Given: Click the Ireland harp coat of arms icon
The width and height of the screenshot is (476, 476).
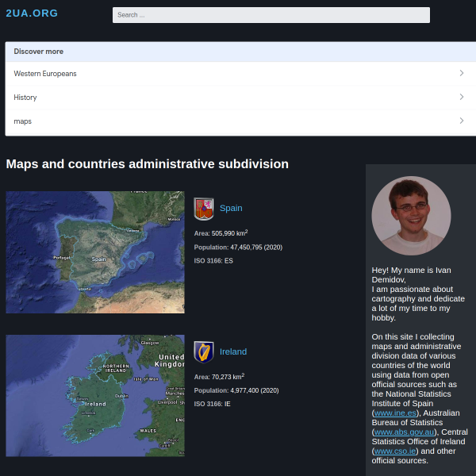Looking at the screenshot, I should (x=204, y=352).
